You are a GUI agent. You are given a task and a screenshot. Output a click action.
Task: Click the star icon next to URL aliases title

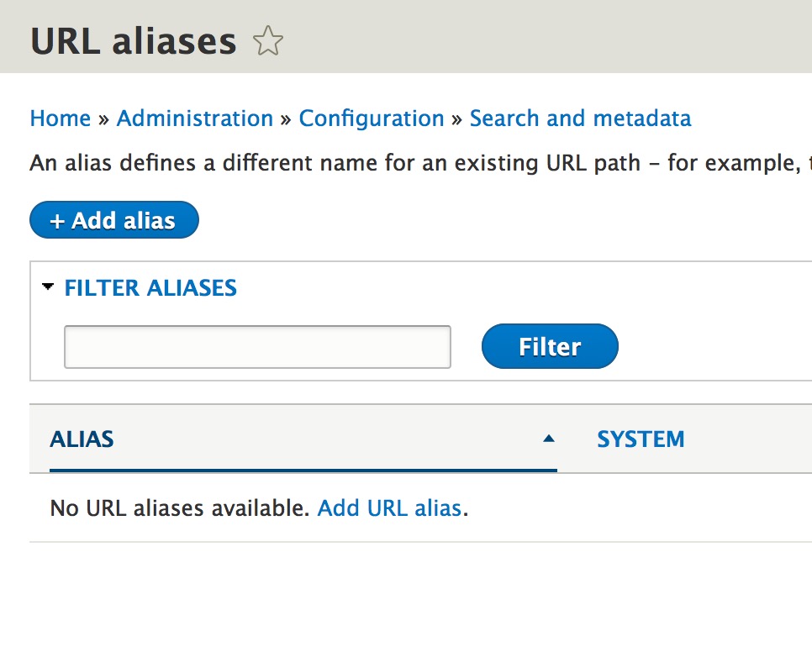[x=267, y=40]
